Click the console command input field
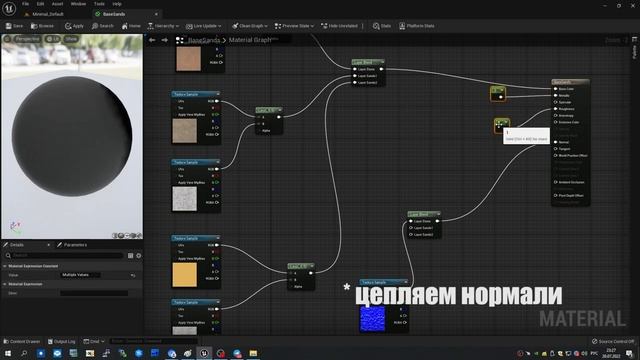Image resolution: width=640 pixels, height=360 pixels. [x=154, y=341]
